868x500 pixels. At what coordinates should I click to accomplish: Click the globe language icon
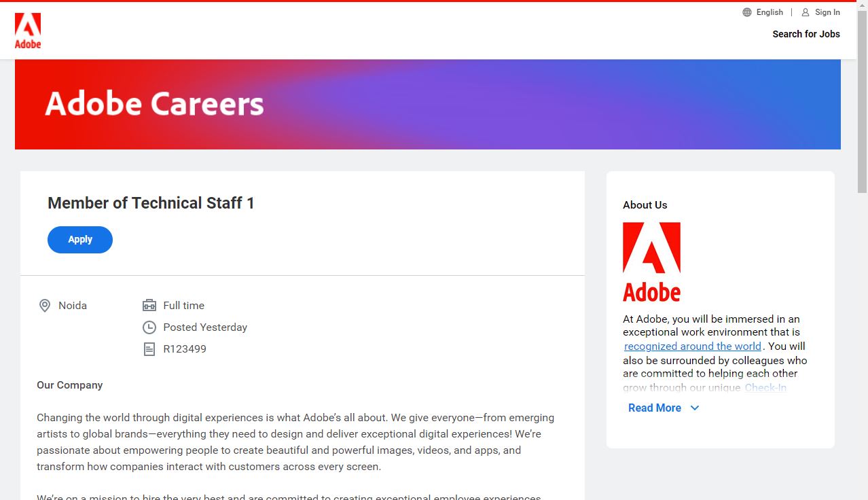tap(747, 12)
